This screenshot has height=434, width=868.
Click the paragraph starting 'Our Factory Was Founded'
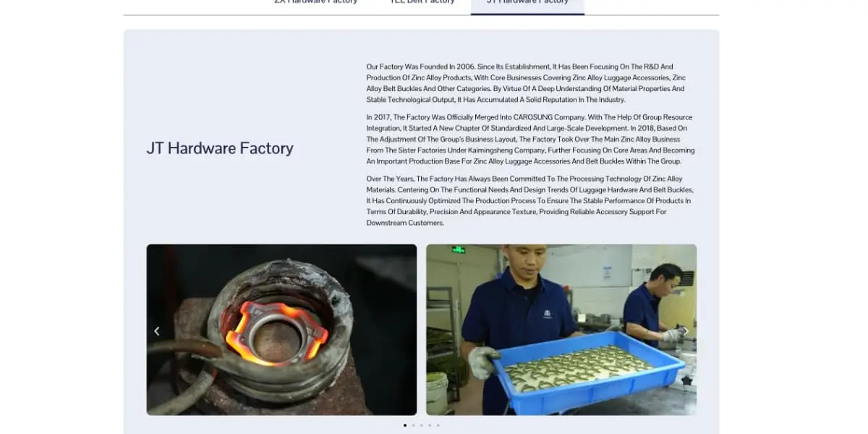click(526, 83)
